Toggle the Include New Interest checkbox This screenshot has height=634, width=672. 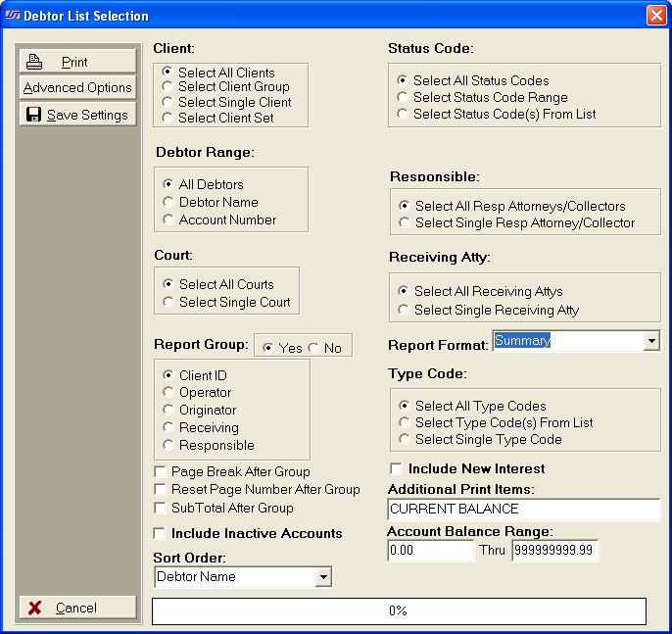click(397, 469)
